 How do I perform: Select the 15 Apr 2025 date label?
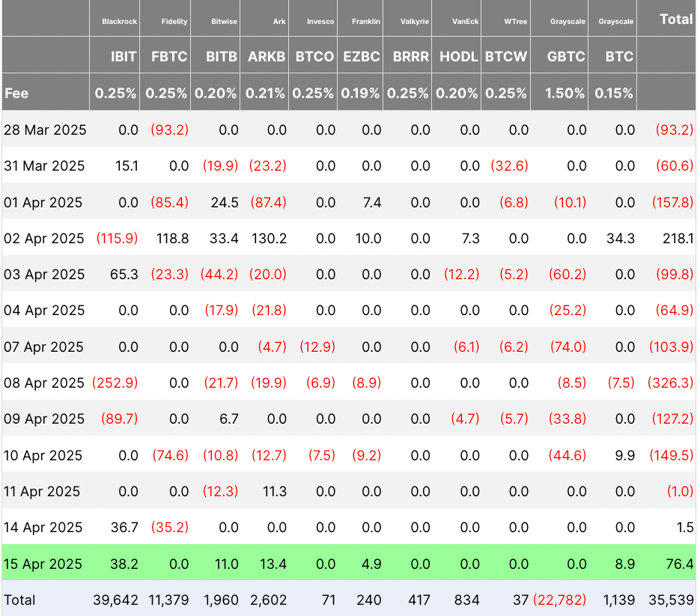coord(43,564)
